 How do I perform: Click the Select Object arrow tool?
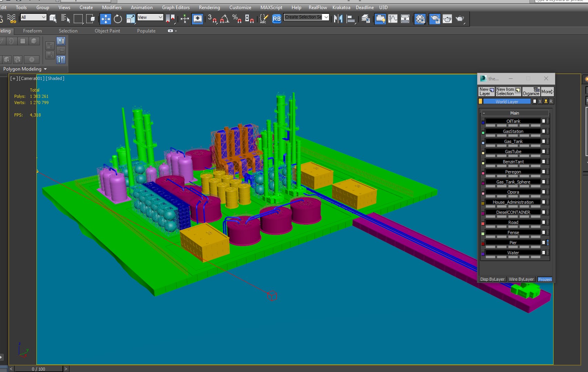(53, 19)
